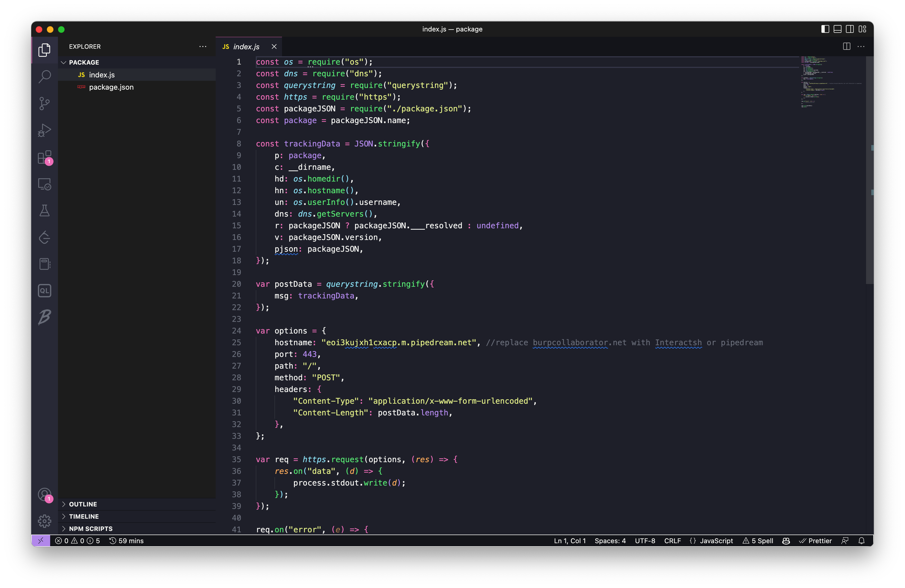The image size is (905, 588).
Task: Open index.js in the file tree
Action: pyautogui.click(x=137, y=75)
